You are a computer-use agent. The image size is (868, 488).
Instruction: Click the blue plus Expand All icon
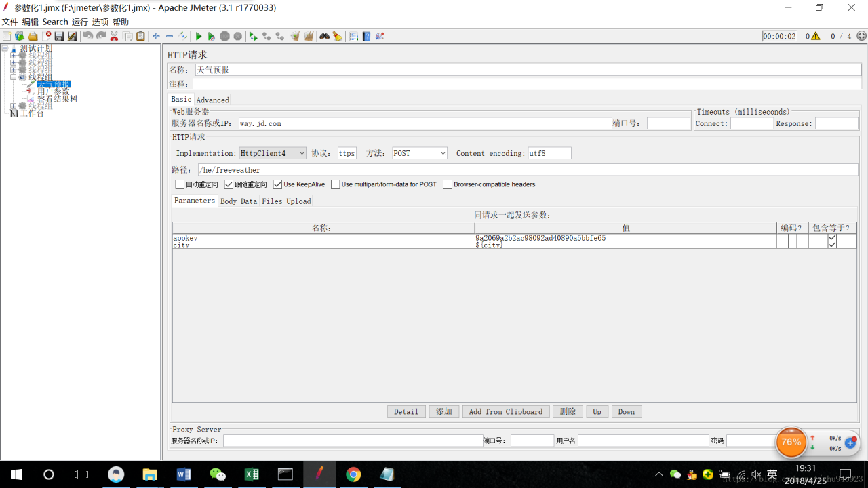157,37
